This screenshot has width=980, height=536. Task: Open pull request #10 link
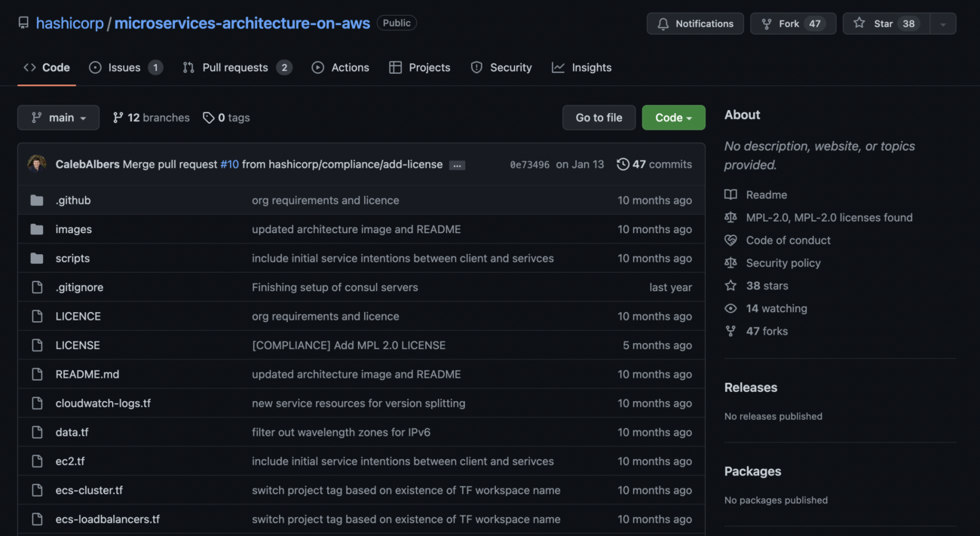[229, 164]
